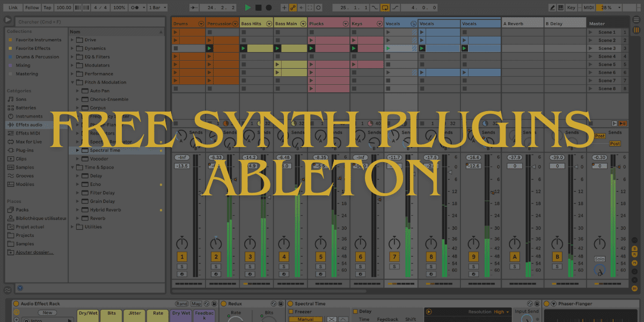
Task: Click the Mixing collection color swatch
Action: pyautogui.click(x=10, y=65)
